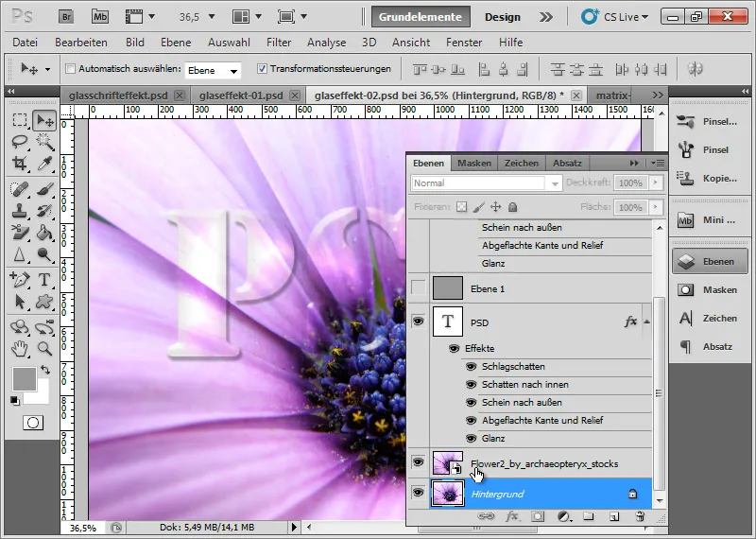Toggle Quick Mask mode button

tap(33, 423)
